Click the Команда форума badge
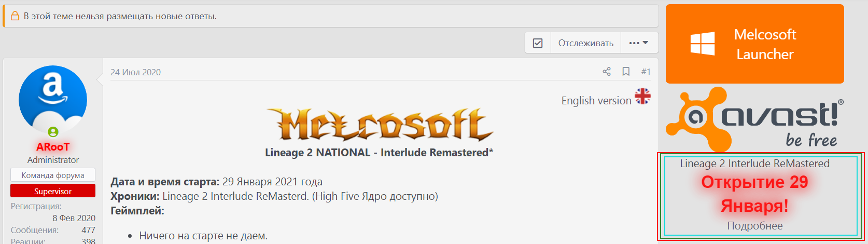 pyautogui.click(x=53, y=175)
